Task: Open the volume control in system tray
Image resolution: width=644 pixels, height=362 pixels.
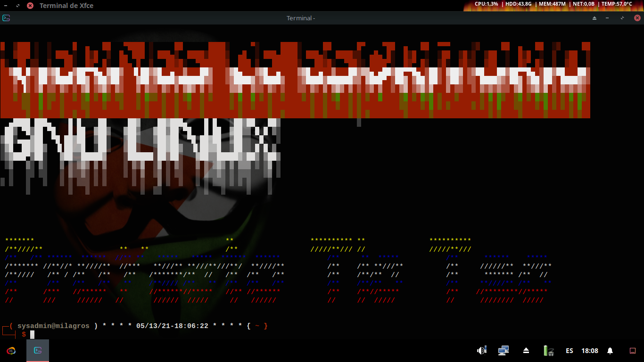Action: click(481, 351)
